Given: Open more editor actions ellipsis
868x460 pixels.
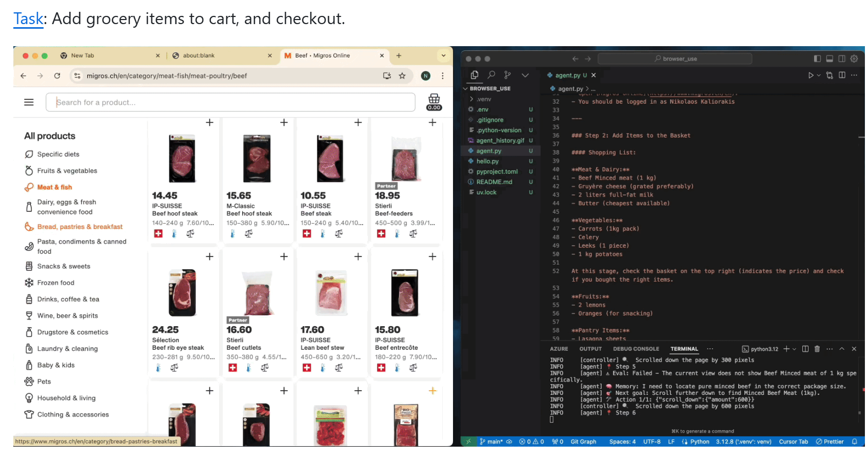Looking at the screenshot, I should click(x=854, y=75).
